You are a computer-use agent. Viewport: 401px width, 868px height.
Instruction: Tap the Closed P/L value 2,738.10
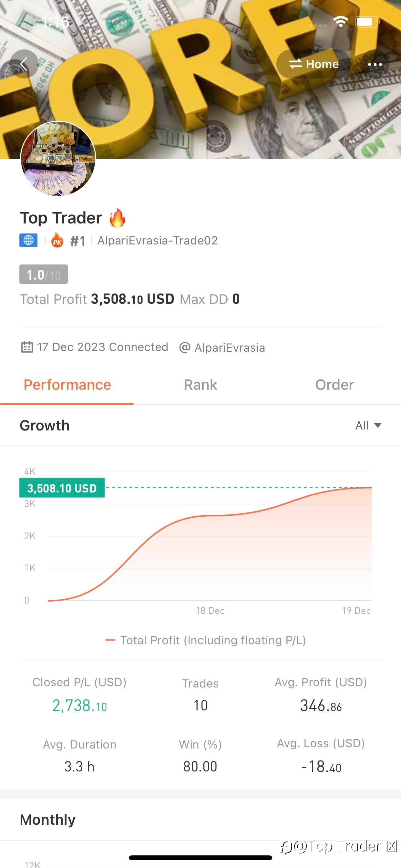point(79,706)
